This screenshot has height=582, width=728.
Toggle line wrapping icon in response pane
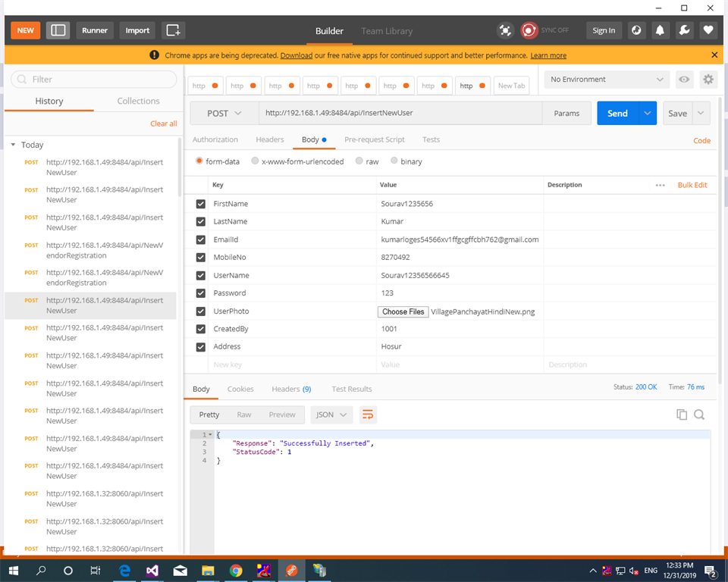[x=369, y=415]
